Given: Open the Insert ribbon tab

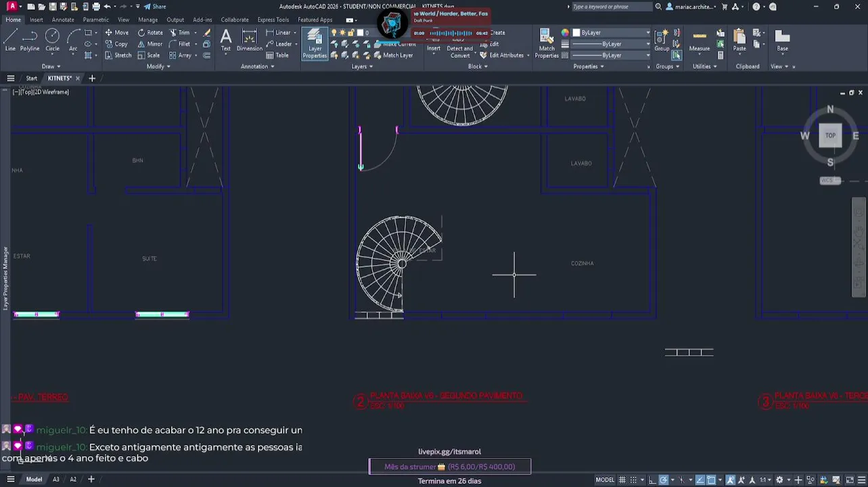Looking at the screenshot, I should tap(36, 20).
